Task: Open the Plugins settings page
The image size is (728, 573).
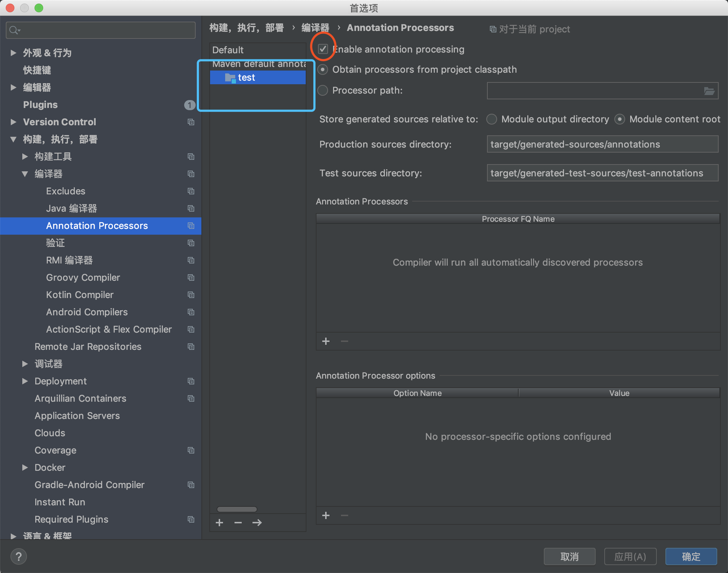Action: (x=40, y=105)
